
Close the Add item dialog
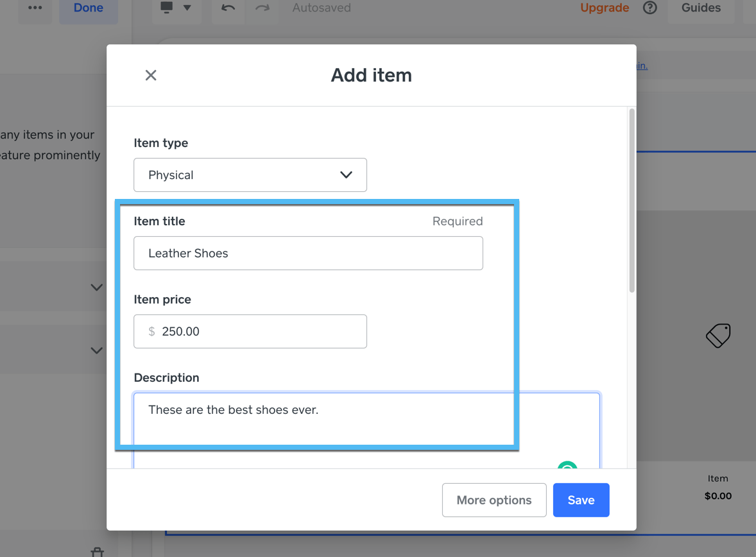(151, 75)
